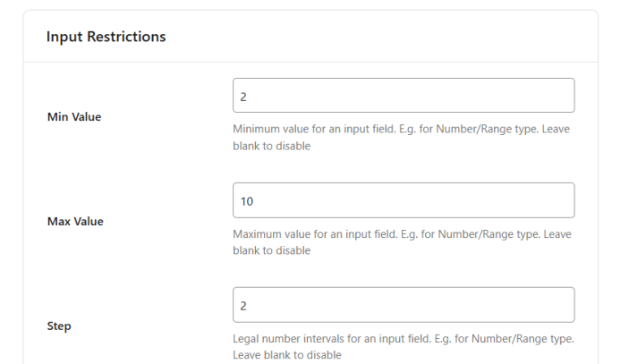Screen dimensions: 629x364
Task: Click the Min Value input field
Action: point(403,96)
